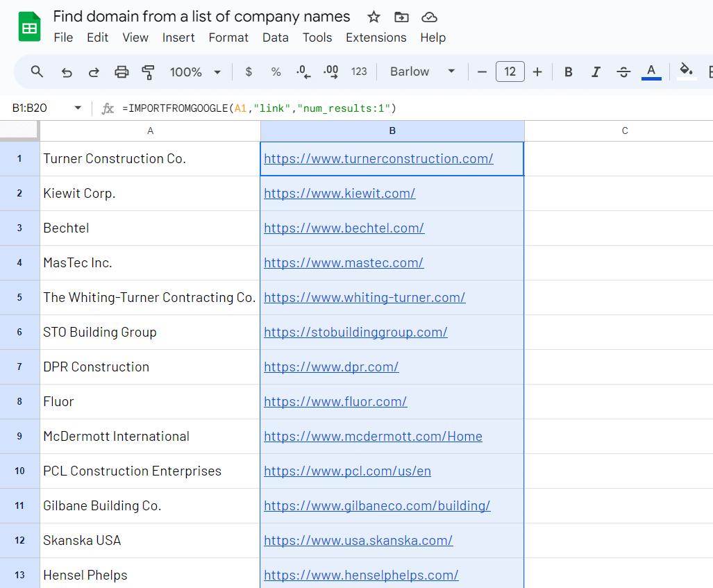Print the spreadsheet
713x588 pixels.
pyautogui.click(x=121, y=72)
